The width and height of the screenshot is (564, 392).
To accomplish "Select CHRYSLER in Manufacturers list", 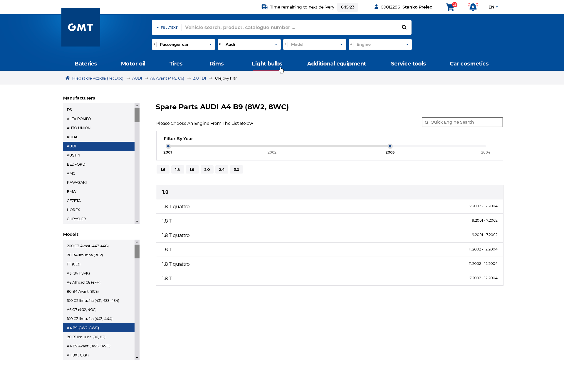I will [99, 219].
